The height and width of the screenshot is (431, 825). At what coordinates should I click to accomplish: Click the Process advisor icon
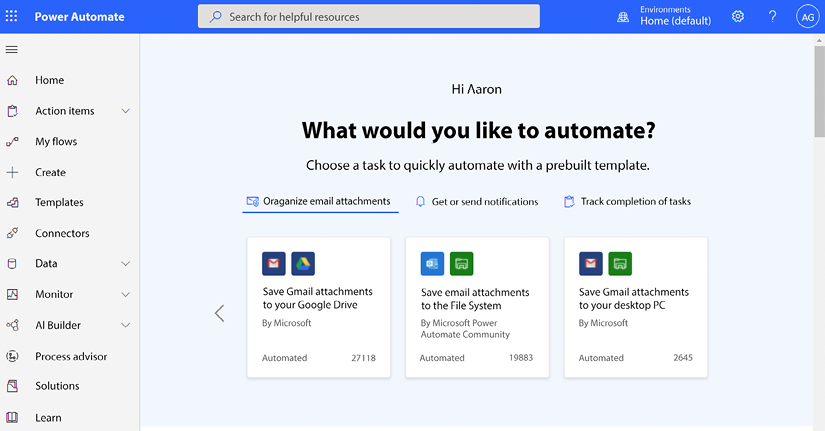click(12, 356)
